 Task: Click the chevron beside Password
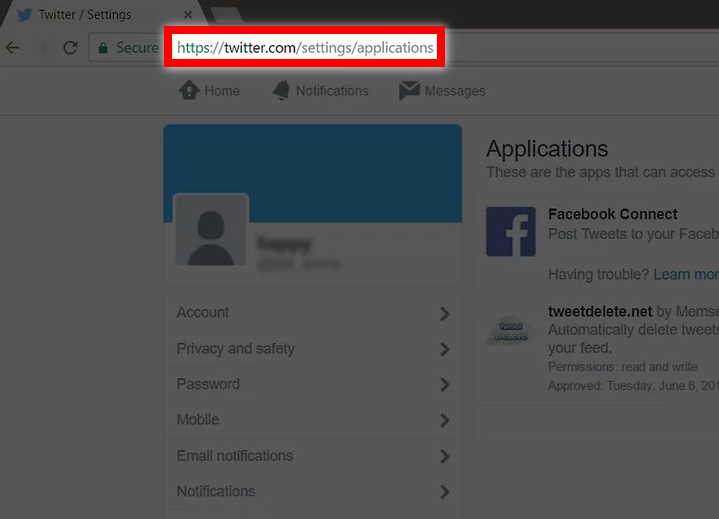point(444,385)
